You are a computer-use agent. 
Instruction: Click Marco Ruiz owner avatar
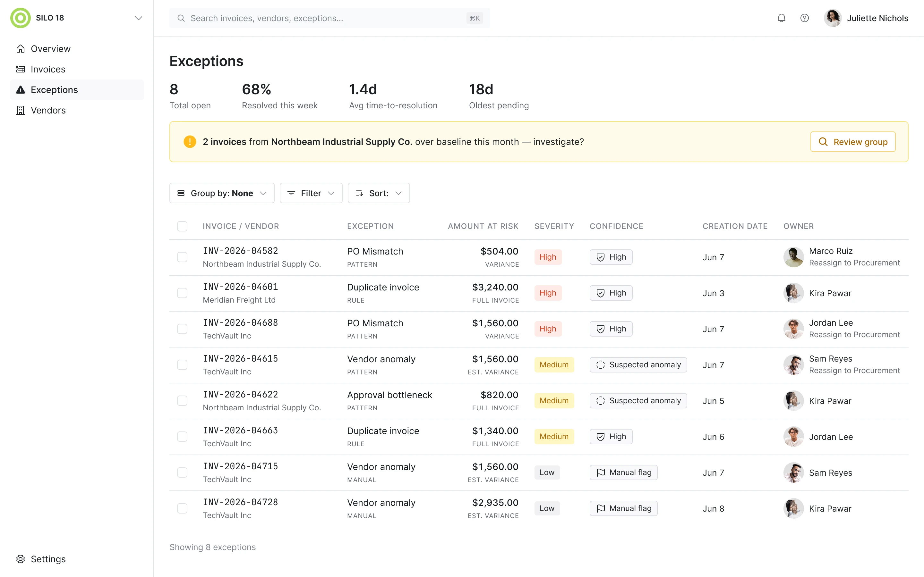pos(793,257)
